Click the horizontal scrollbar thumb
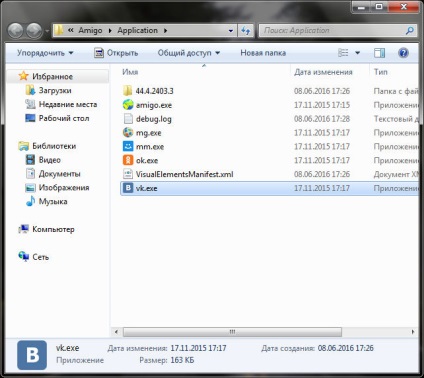424x378 pixels. pyautogui.click(x=232, y=332)
